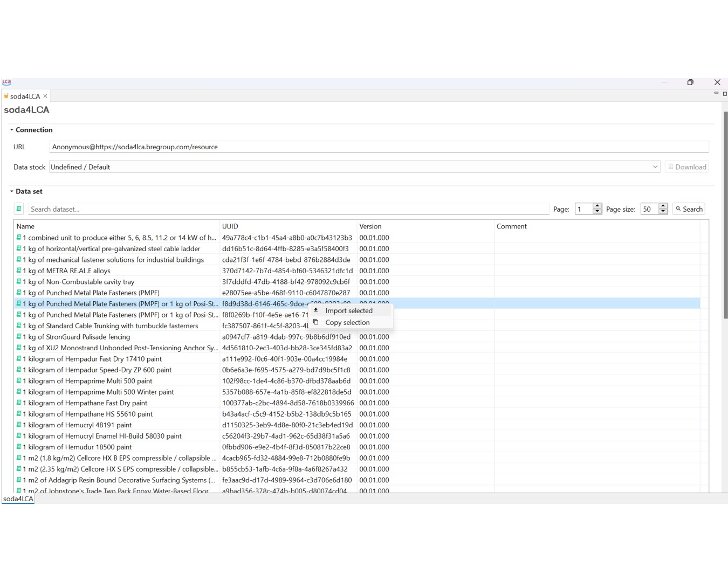Click into the Search dataset input field
The height and width of the screenshot is (582, 728).
(289, 209)
